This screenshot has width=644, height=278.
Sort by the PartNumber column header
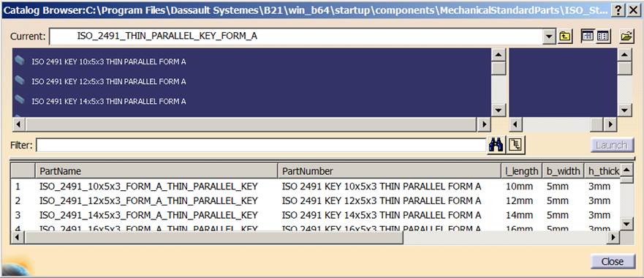tap(390, 171)
